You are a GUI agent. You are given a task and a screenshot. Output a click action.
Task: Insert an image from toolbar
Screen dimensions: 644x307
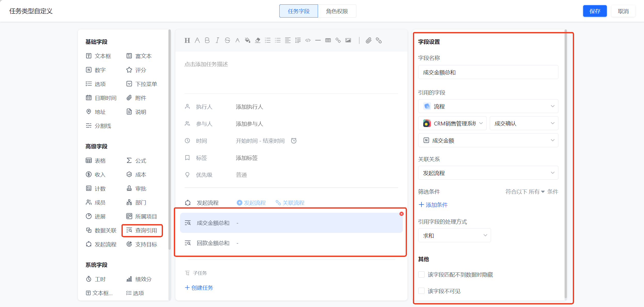(348, 40)
